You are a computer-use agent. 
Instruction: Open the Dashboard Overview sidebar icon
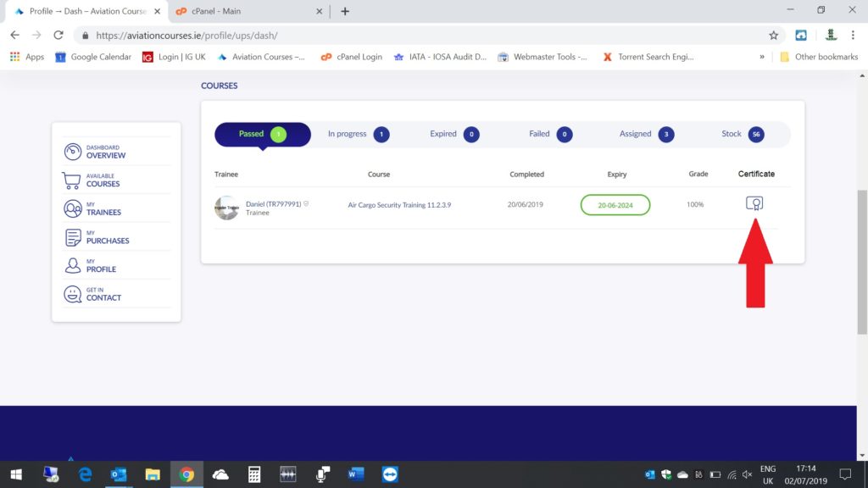[73, 152]
